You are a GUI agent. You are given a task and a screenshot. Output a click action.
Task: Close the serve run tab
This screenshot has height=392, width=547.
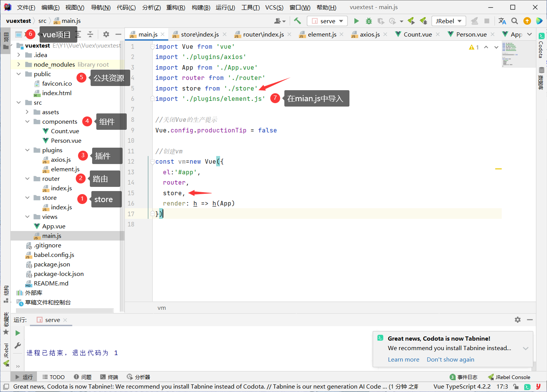[65, 320]
